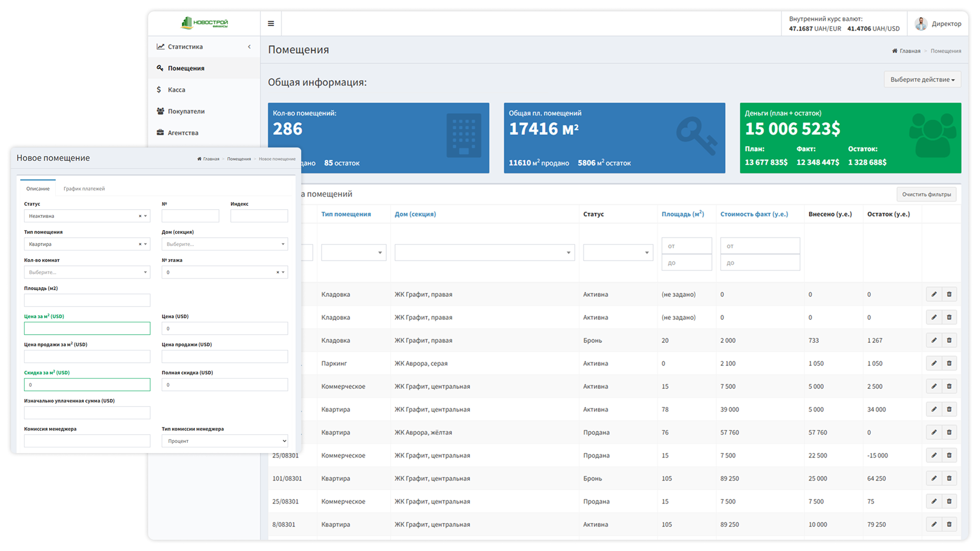Click the edit pencil icon in first row
The image size is (980, 551).
pyautogui.click(x=934, y=294)
